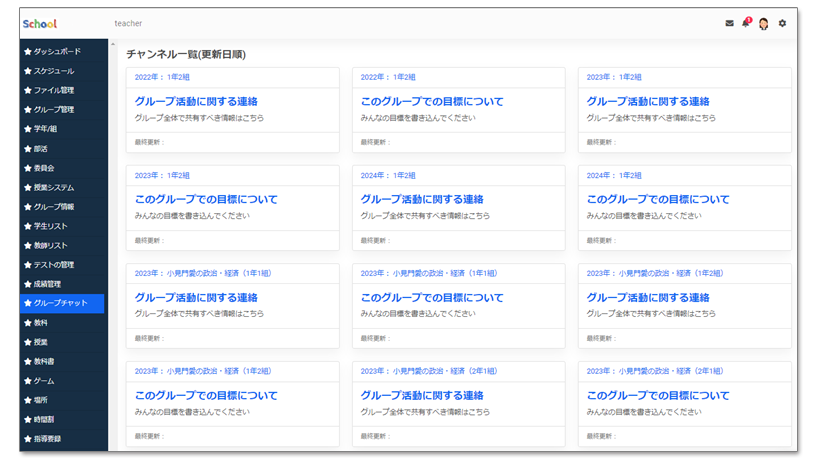Open このグループでの目標について in the 2024年：1年2組 card

point(658,199)
